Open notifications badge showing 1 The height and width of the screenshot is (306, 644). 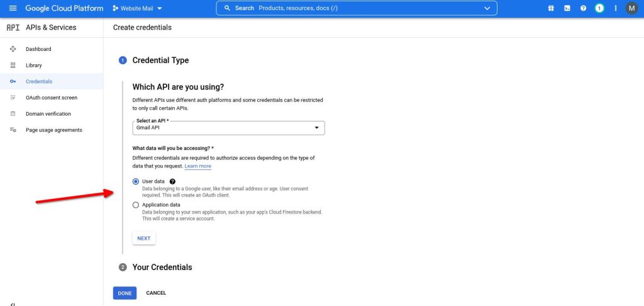click(x=599, y=8)
